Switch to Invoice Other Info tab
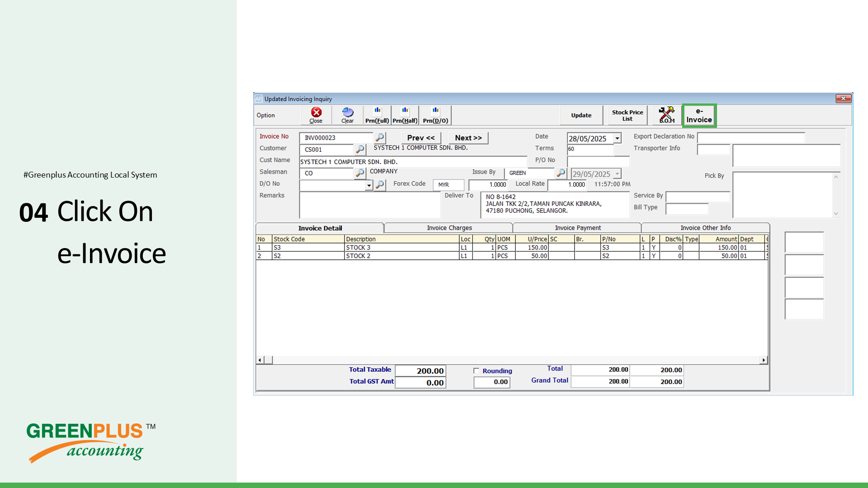The image size is (868, 488). [x=705, y=228]
